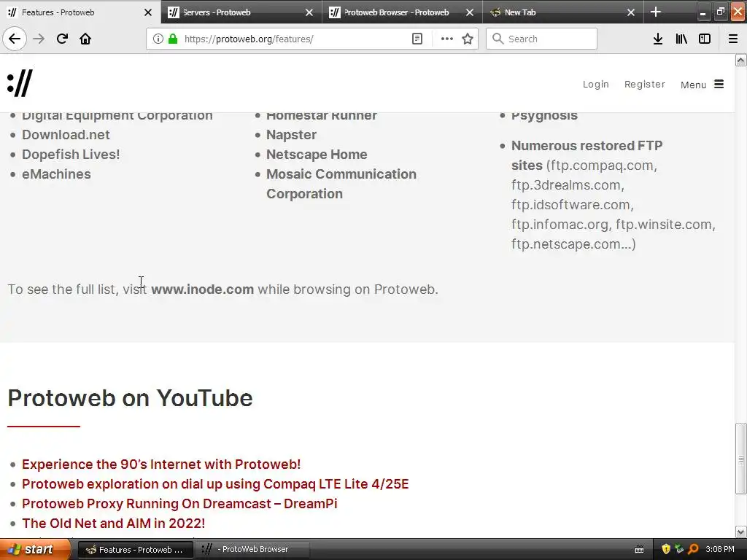Open the Windows Start button
The image size is (747, 560).
point(34,550)
